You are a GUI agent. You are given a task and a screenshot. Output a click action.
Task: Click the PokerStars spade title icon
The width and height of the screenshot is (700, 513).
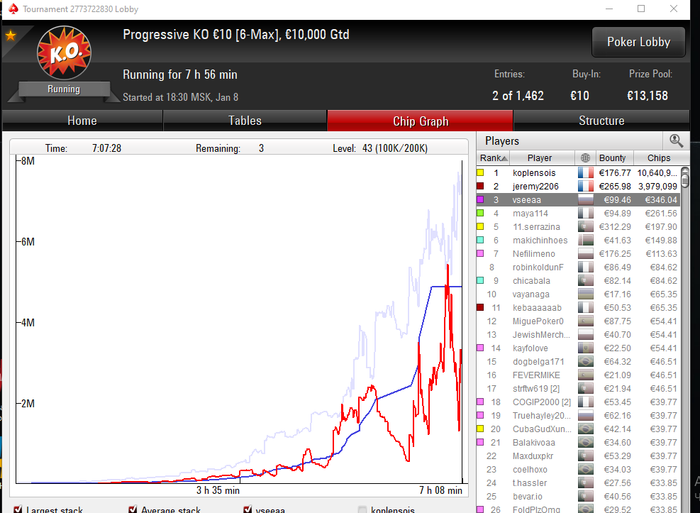tap(13, 8)
